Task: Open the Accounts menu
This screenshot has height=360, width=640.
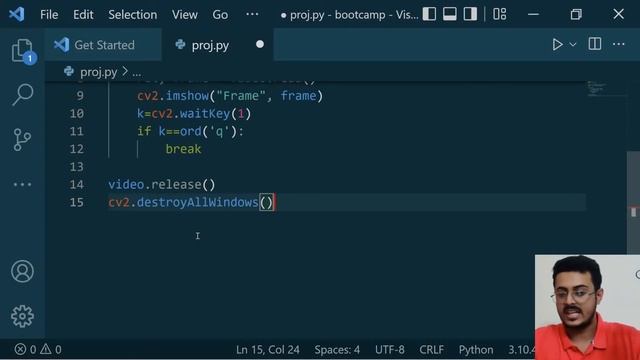Action: [22, 271]
